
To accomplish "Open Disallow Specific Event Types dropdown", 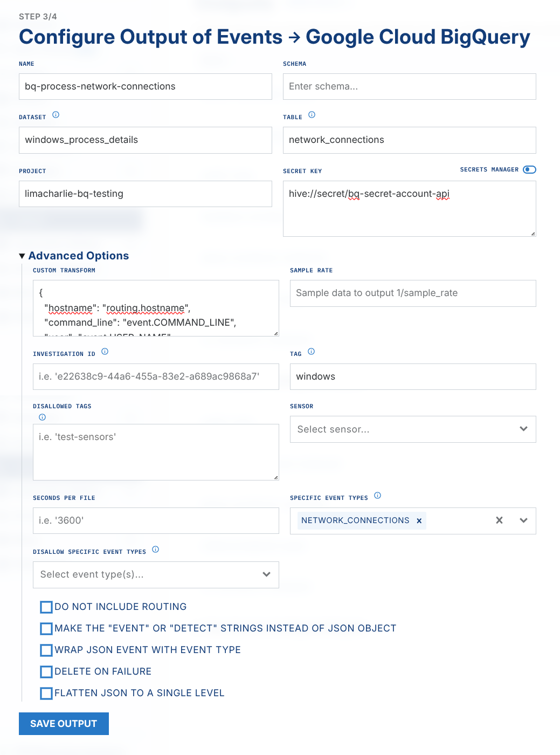I will [156, 575].
